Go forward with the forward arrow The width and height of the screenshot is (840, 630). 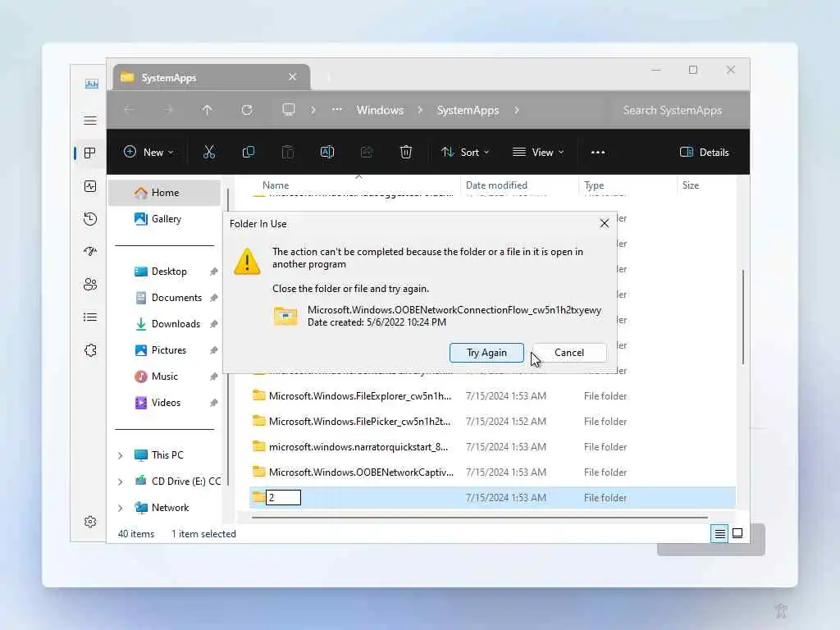coord(168,110)
